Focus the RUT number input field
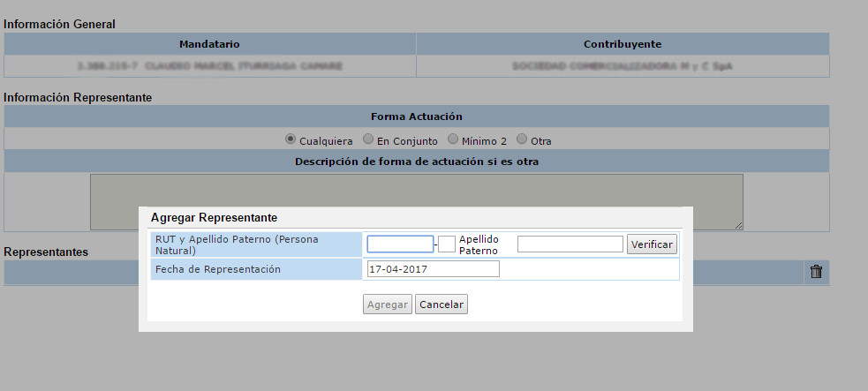 400,244
